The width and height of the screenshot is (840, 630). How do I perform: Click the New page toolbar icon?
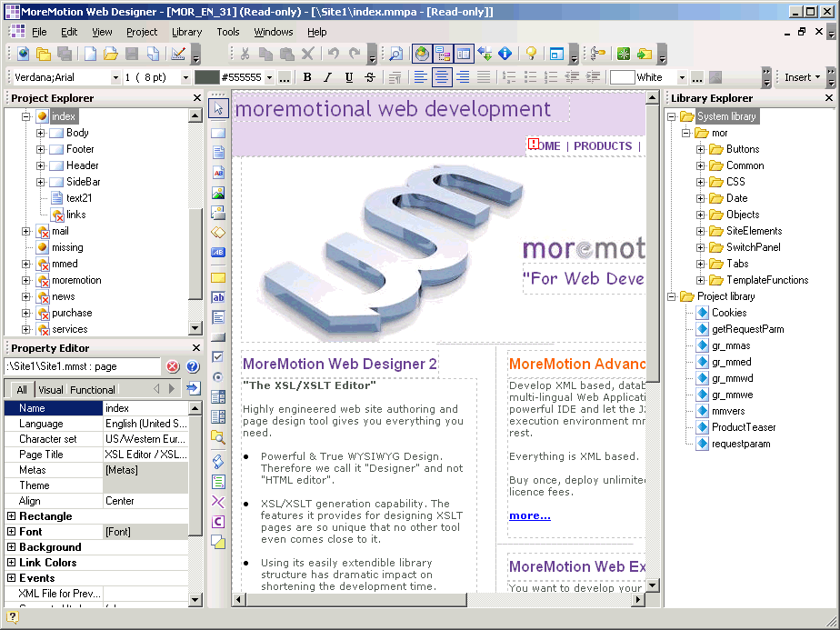coord(91,54)
